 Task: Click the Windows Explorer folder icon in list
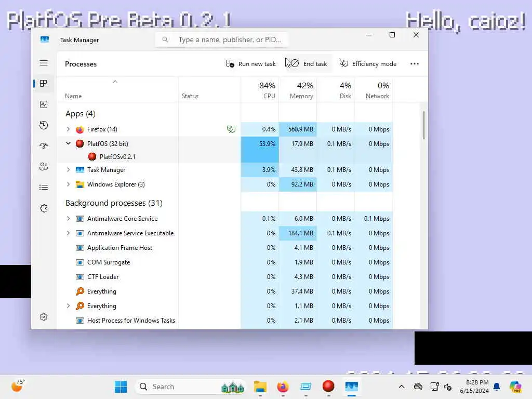[x=79, y=184]
